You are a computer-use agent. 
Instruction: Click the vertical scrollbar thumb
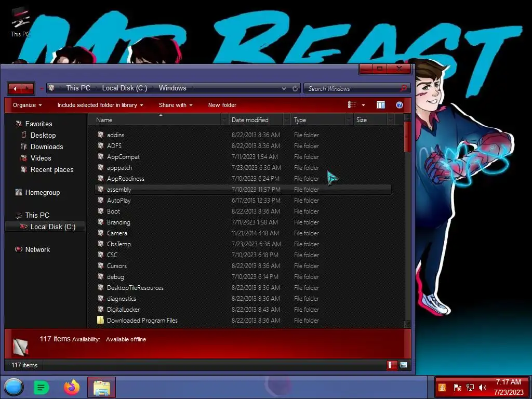407,137
